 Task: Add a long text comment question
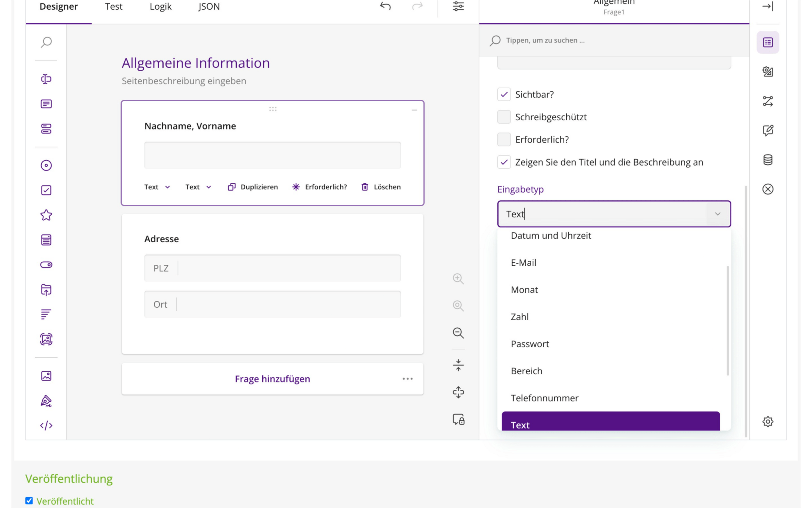pos(46,104)
